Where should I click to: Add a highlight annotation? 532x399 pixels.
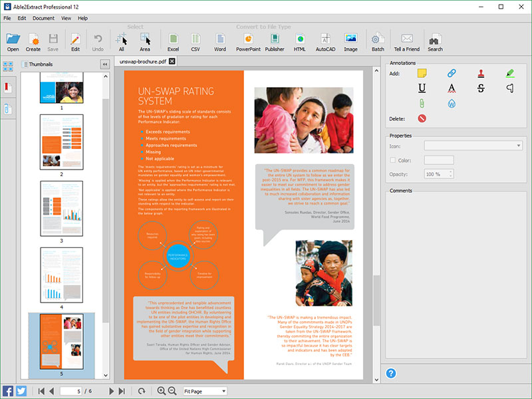[510, 73]
